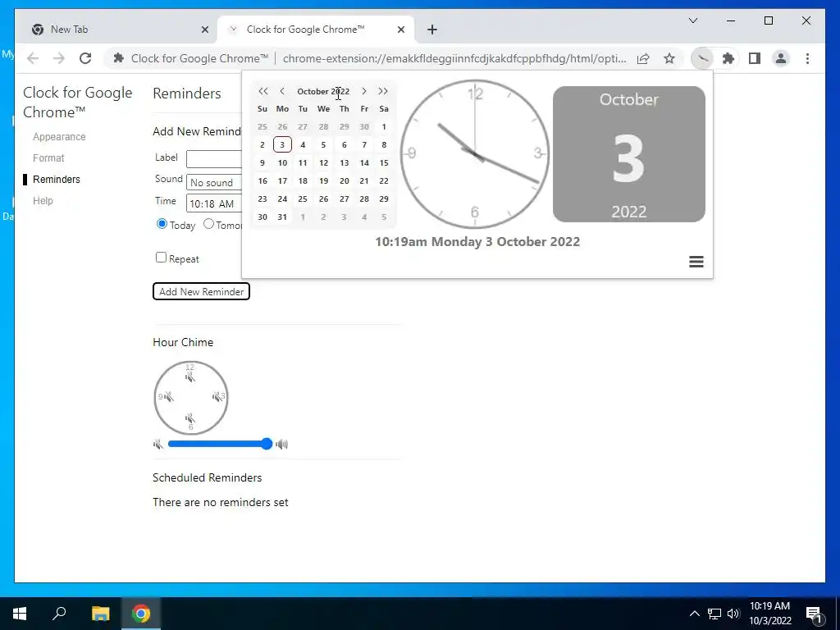Show hidden system tray icons

pos(694,614)
